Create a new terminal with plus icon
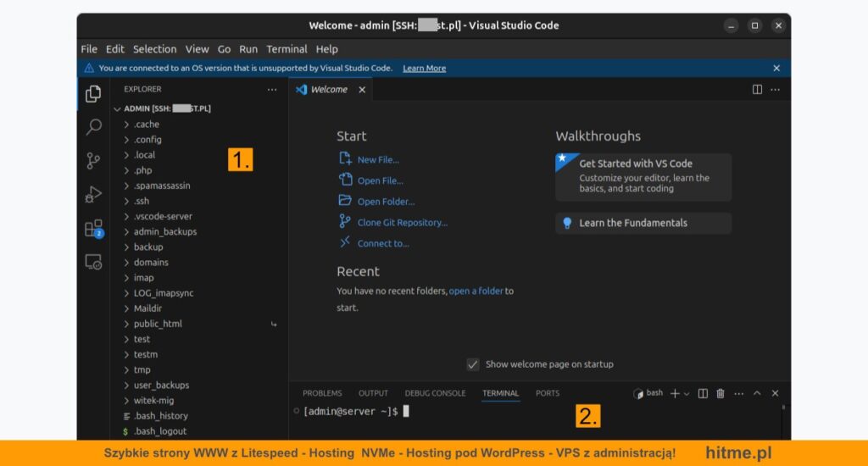 point(674,393)
